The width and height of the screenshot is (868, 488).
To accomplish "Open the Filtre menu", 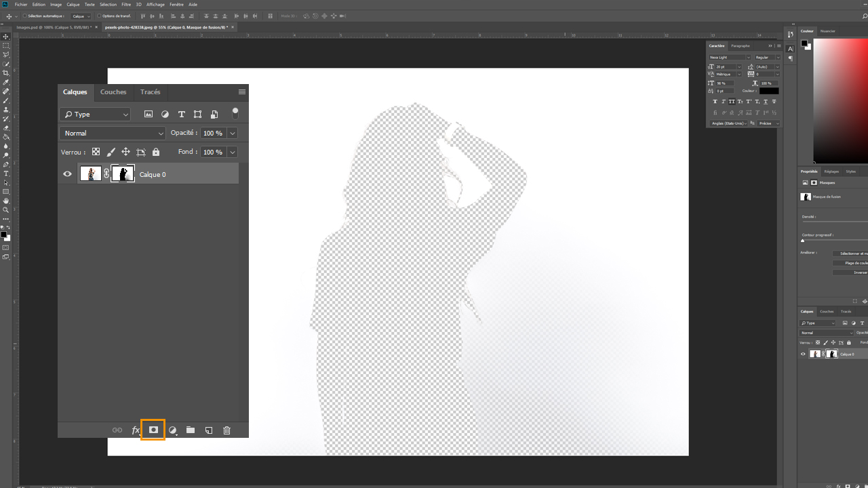I will pyautogui.click(x=126, y=4).
